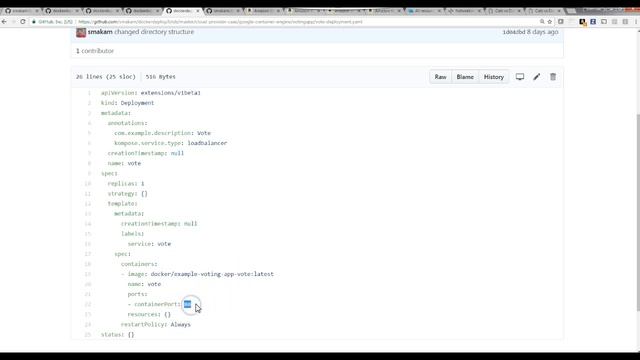Open the smakam user profile link
This screenshot has height=360, width=640.
100,32
